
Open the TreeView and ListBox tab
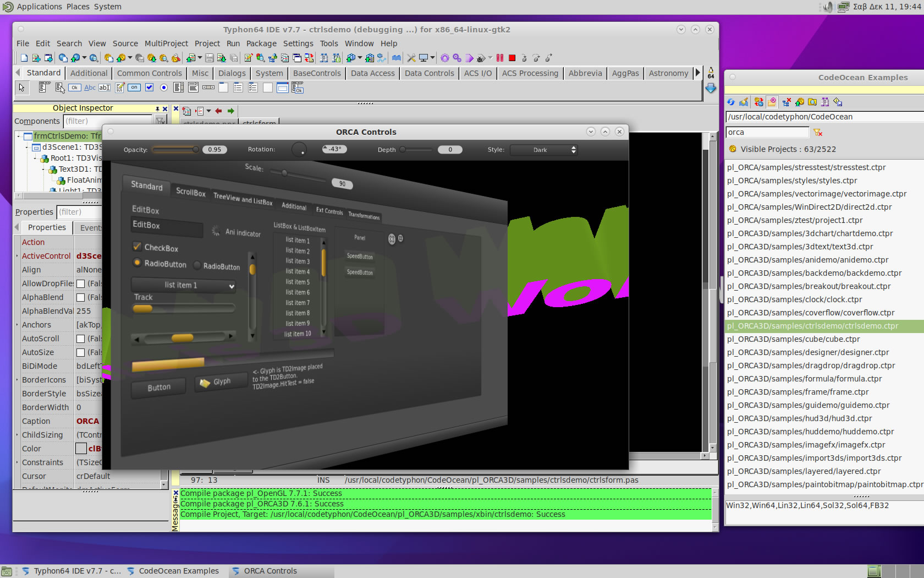[x=243, y=198]
